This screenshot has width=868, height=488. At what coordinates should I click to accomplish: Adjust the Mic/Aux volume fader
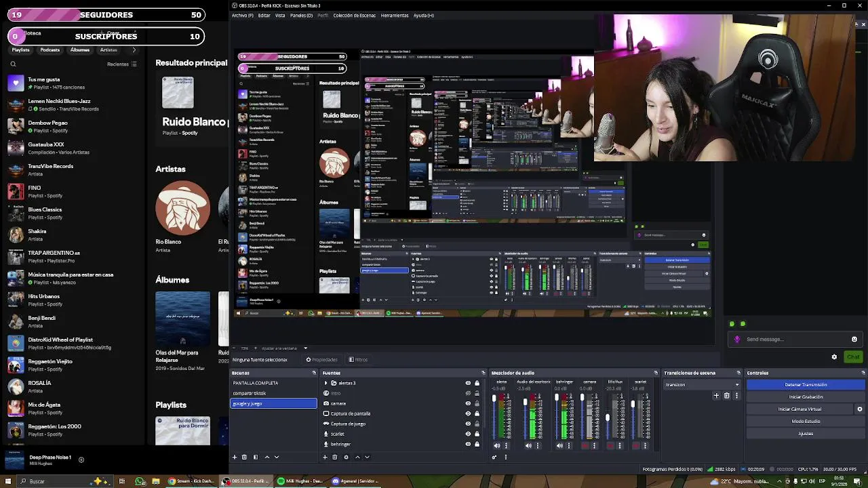(608, 417)
